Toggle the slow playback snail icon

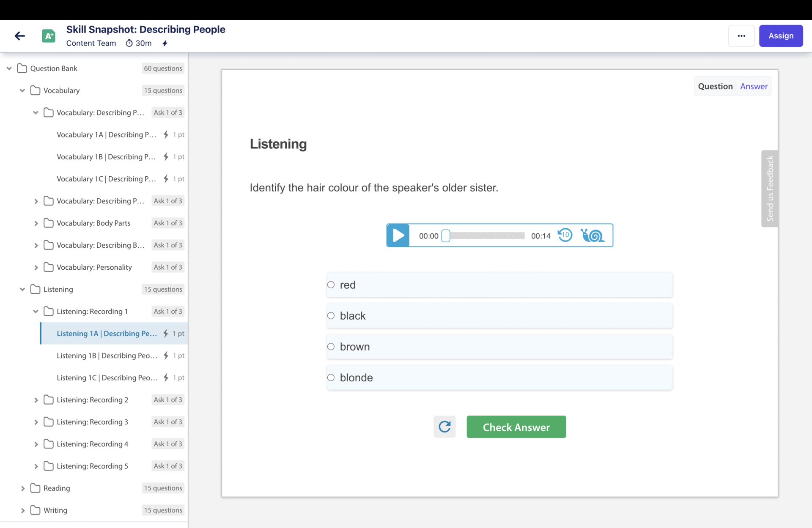tap(593, 235)
